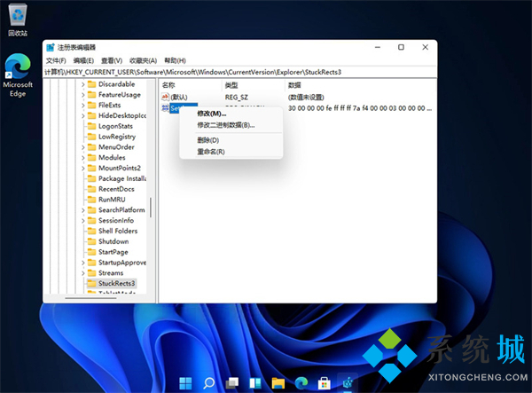Viewport: 532px width, 393px height.
Task: Open the Microsoft Edge desktop shortcut
Action: click(x=18, y=75)
